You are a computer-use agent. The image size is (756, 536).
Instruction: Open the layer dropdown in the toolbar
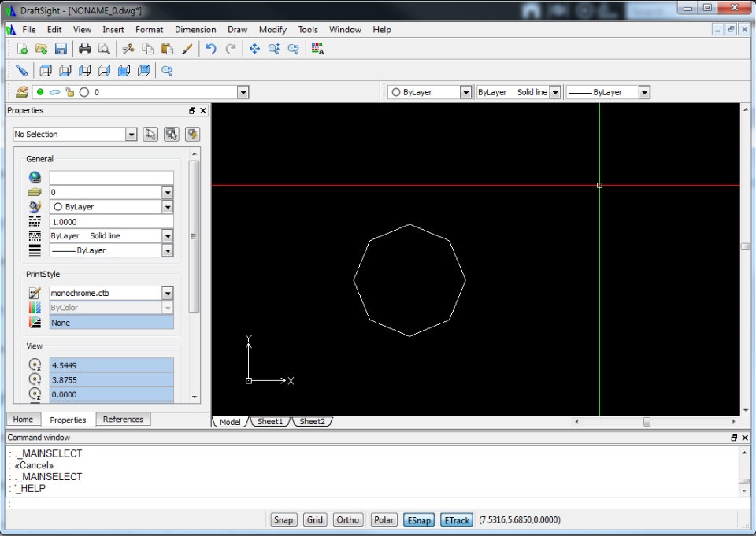243,92
